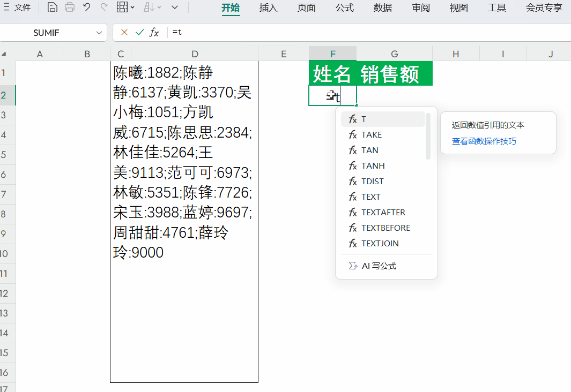The image size is (571, 392).
Task: Open Insert Function via fx icon
Action: tap(154, 33)
